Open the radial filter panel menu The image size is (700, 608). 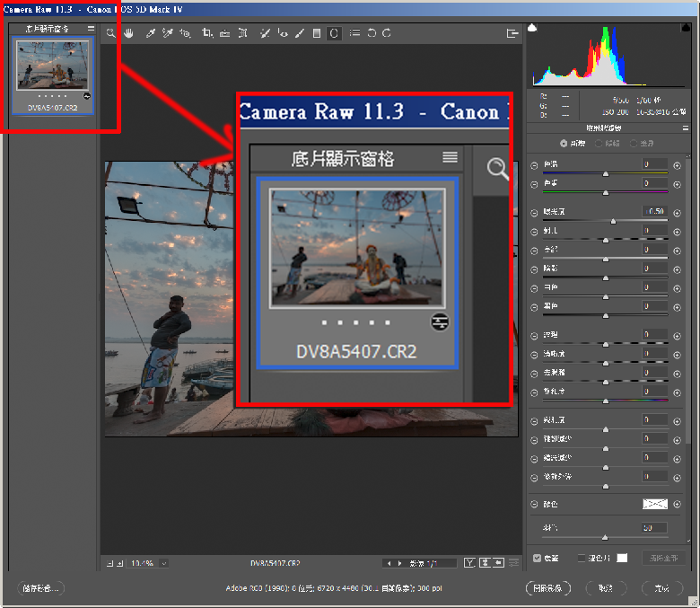click(686, 128)
